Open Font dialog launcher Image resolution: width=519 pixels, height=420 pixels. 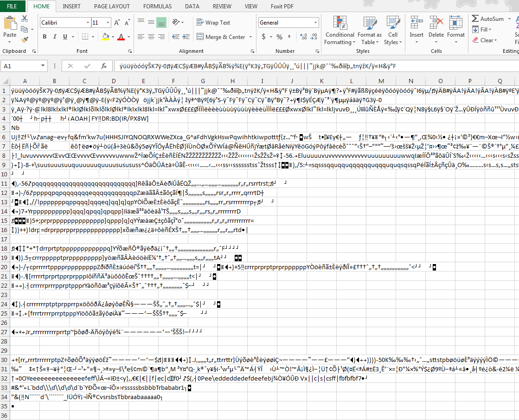point(130,52)
